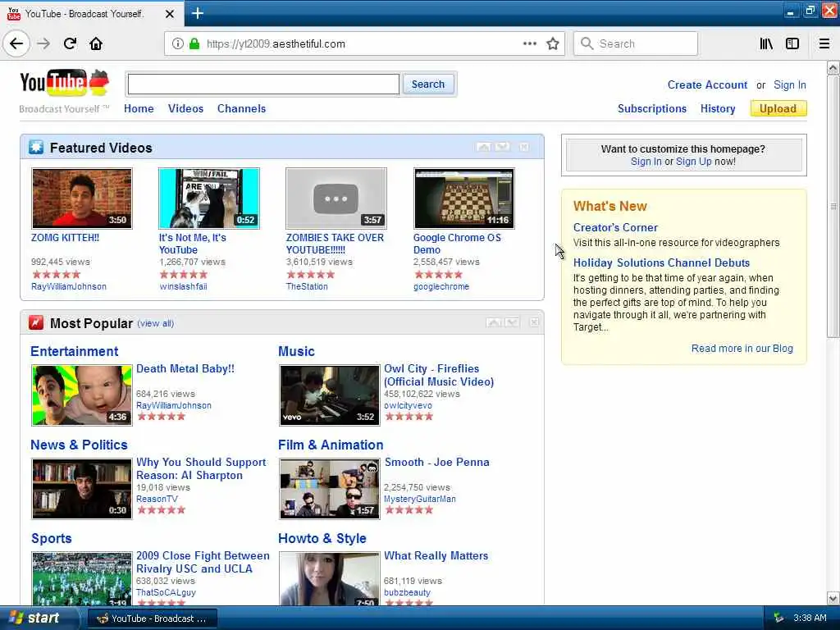
Task: Open Creator's Corner link
Action: coord(615,227)
